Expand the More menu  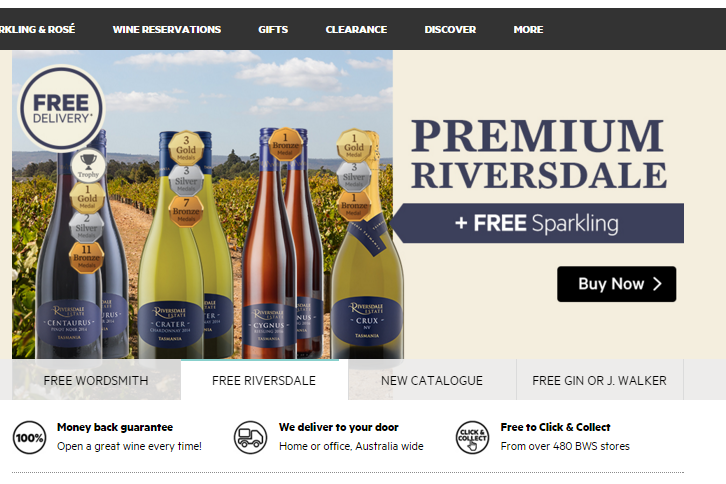click(528, 30)
